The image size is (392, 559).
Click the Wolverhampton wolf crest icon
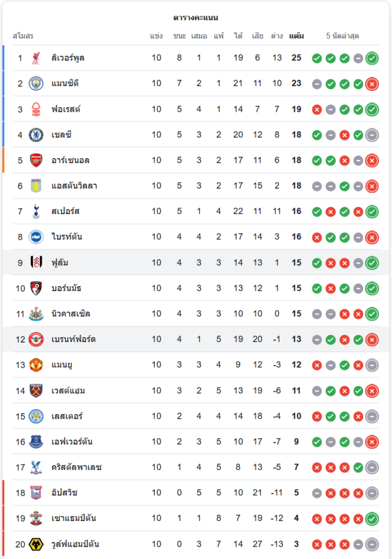coord(36,544)
